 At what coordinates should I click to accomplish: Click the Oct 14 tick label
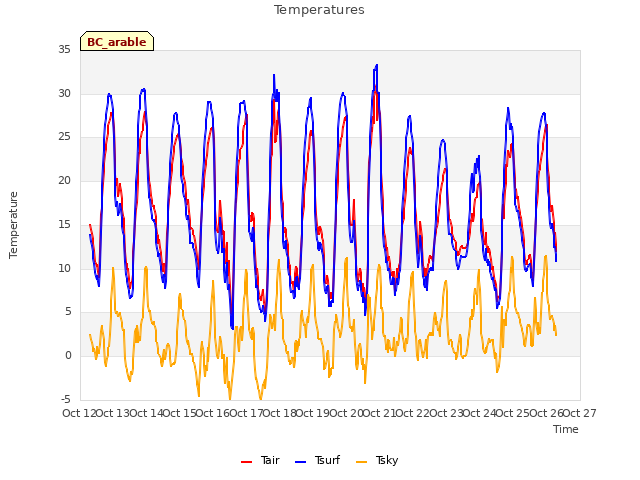(x=146, y=413)
